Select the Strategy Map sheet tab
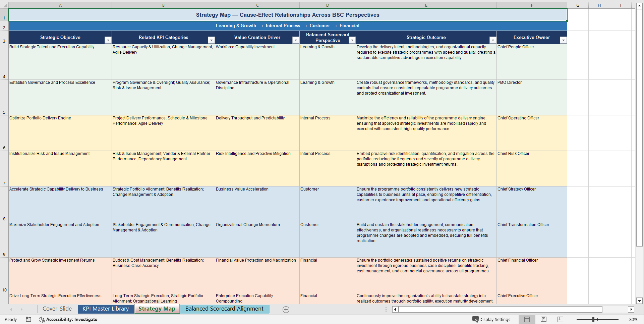Viewport: 644px width, 324px height. pos(157,309)
